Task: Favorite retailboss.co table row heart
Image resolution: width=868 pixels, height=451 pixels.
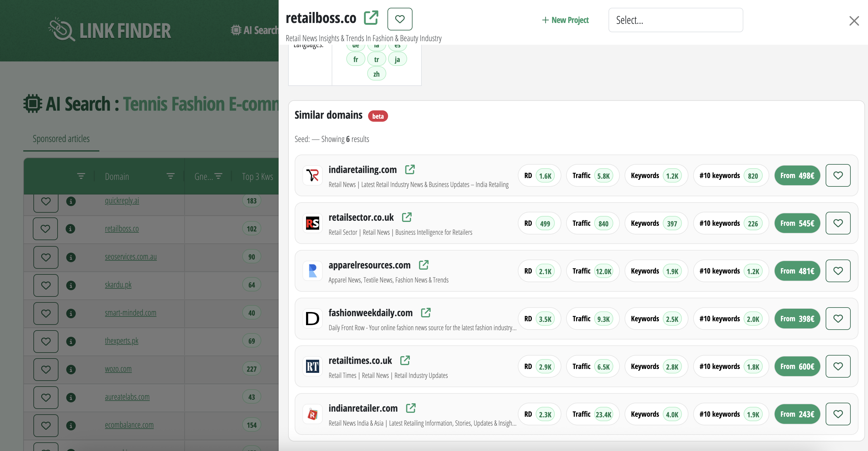Action: [46, 229]
